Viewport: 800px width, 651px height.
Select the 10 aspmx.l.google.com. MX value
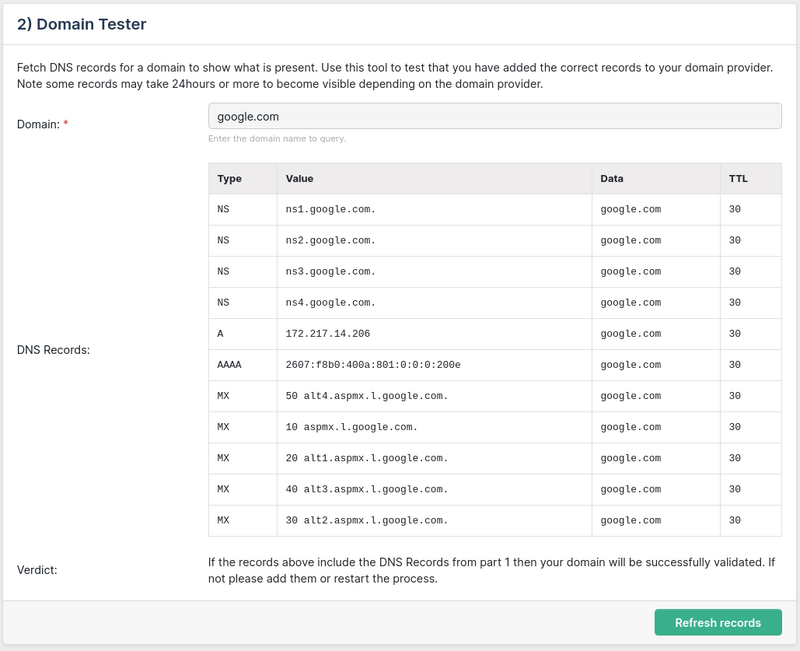(x=351, y=427)
